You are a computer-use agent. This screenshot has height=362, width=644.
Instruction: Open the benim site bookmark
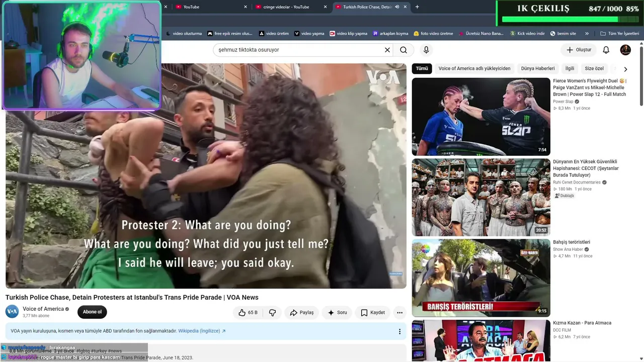563,34
